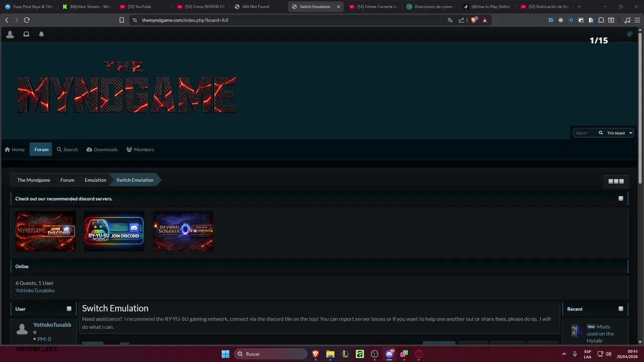The height and width of the screenshot is (362, 644).
Task: Click the Myndgame Join Discord banner
Action: (x=45, y=231)
